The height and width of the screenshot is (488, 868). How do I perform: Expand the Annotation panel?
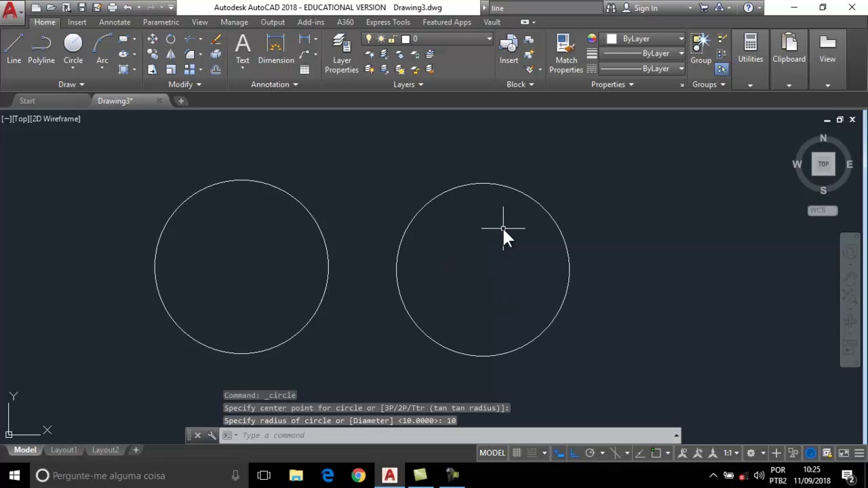click(x=275, y=85)
